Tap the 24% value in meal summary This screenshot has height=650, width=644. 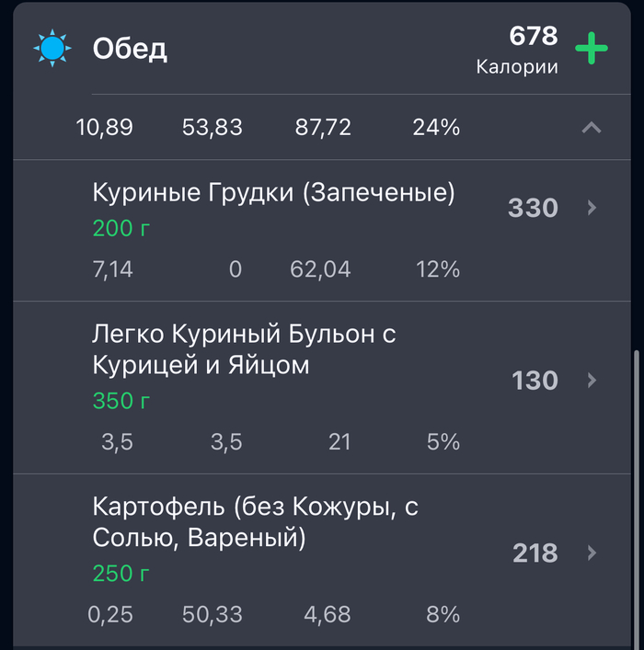(436, 128)
